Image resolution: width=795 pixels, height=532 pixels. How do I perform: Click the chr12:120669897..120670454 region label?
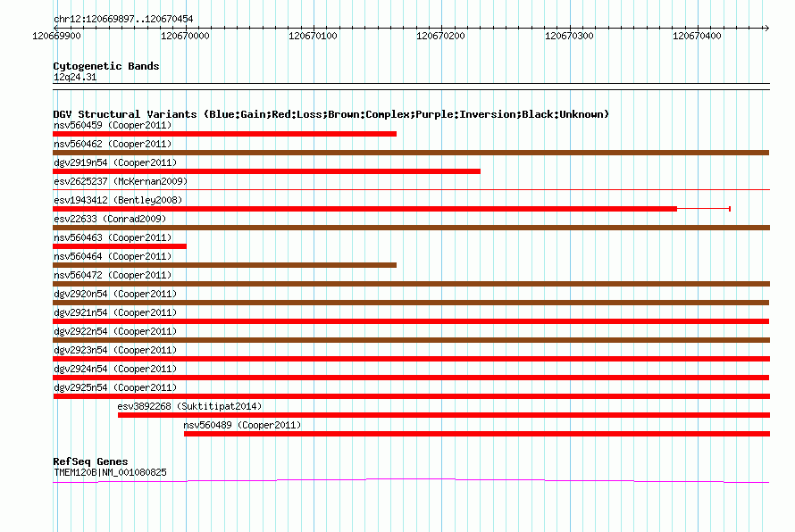click(x=123, y=19)
